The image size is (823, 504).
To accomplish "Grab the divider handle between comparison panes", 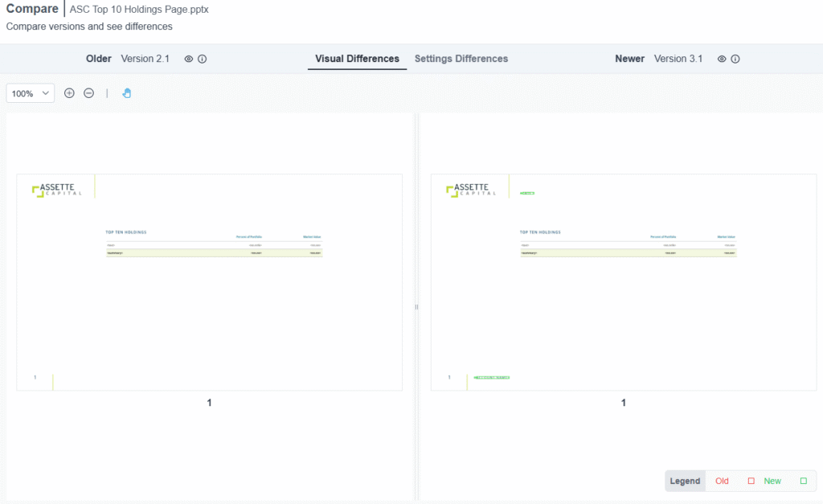I will click(416, 307).
